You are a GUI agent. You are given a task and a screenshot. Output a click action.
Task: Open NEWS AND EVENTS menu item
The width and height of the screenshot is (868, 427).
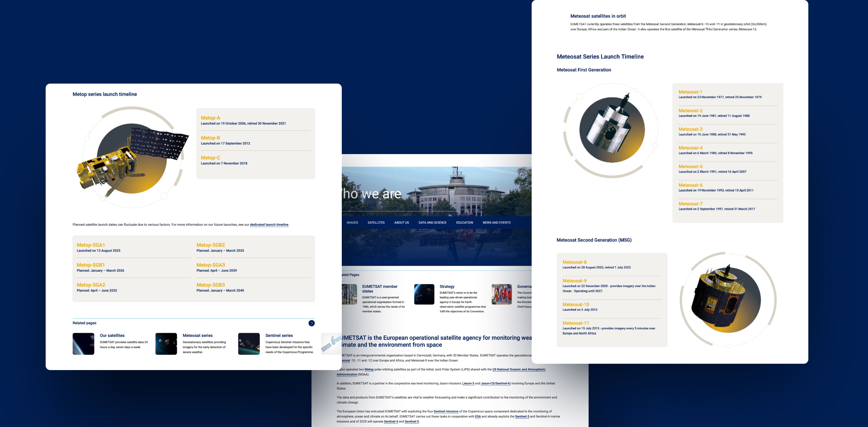click(496, 223)
